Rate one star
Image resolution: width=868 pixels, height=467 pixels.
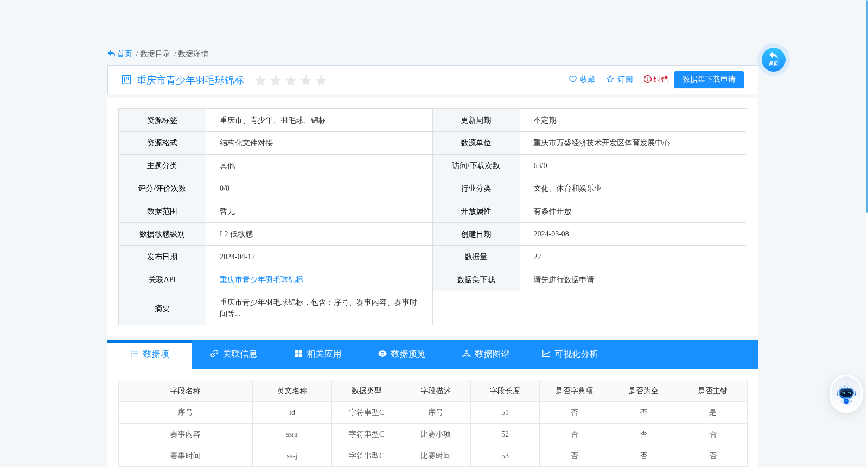click(260, 80)
